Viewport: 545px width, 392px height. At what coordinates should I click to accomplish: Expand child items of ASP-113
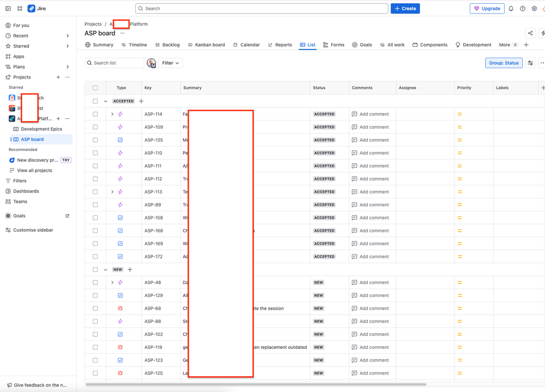(x=112, y=192)
